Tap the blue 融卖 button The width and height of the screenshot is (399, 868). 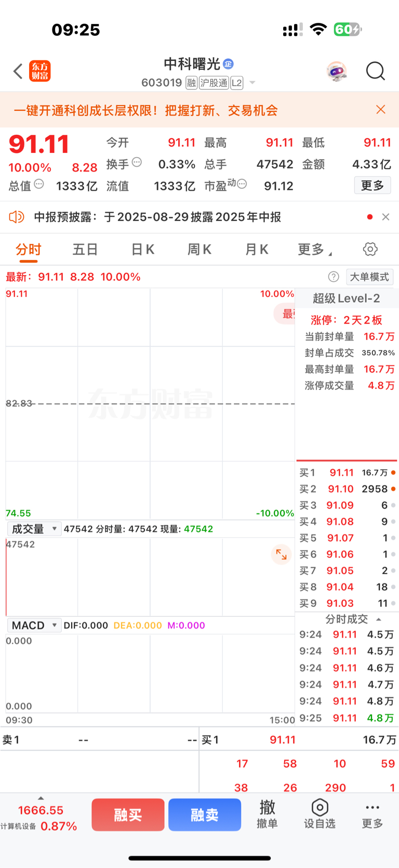click(x=205, y=814)
